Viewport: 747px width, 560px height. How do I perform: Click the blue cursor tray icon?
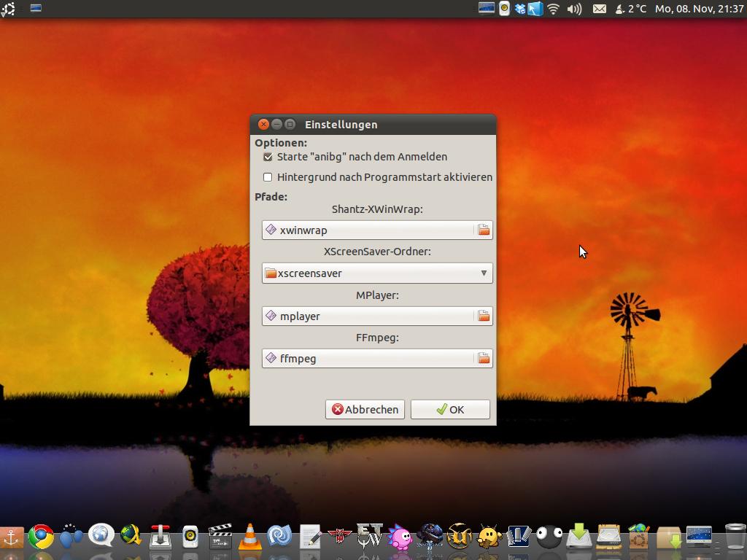tap(535, 9)
